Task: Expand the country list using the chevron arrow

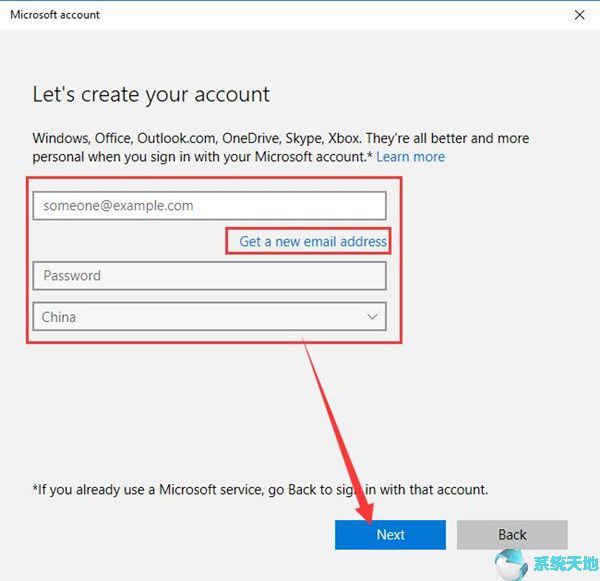Action: click(x=372, y=317)
